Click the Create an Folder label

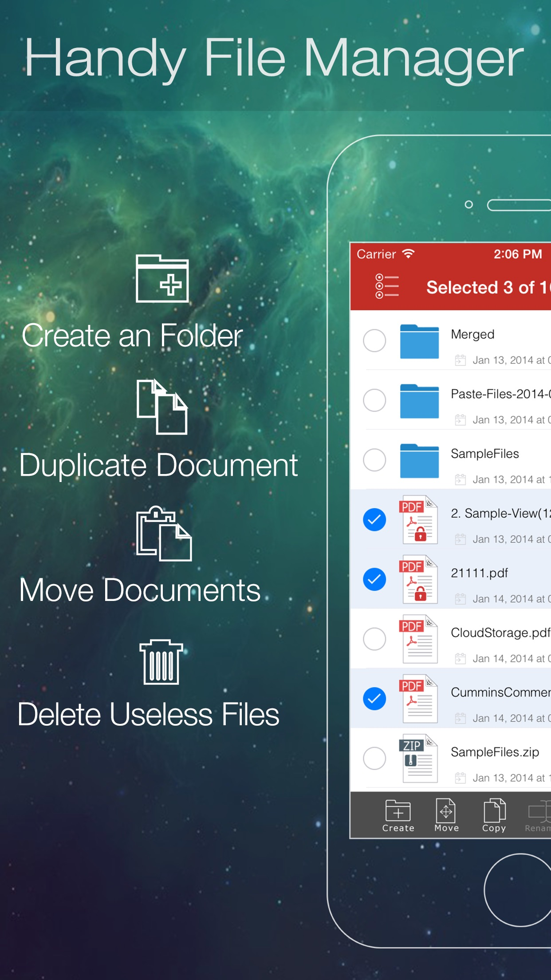tap(132, 336)
